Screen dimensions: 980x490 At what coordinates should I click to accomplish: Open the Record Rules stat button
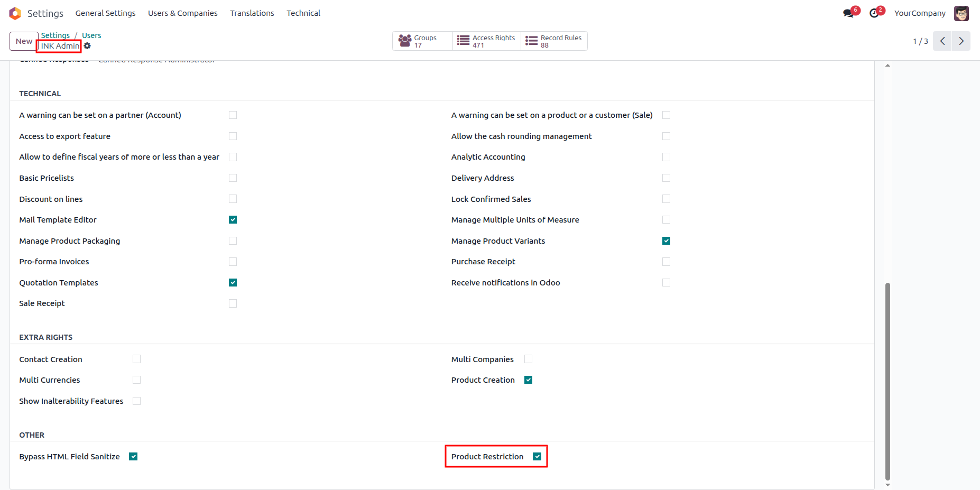[554, 41]
